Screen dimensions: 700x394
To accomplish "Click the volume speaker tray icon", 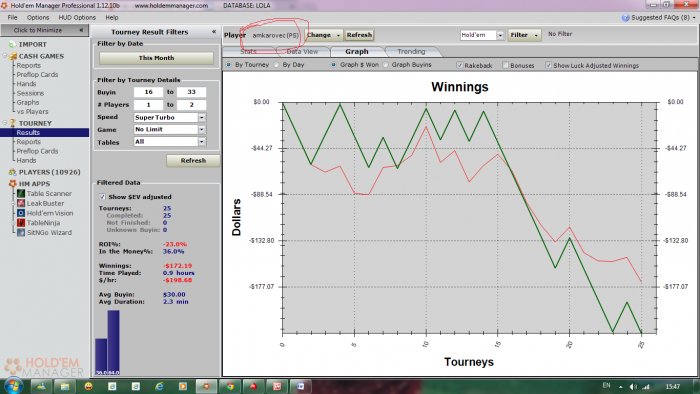I will (x=633, y=387).
